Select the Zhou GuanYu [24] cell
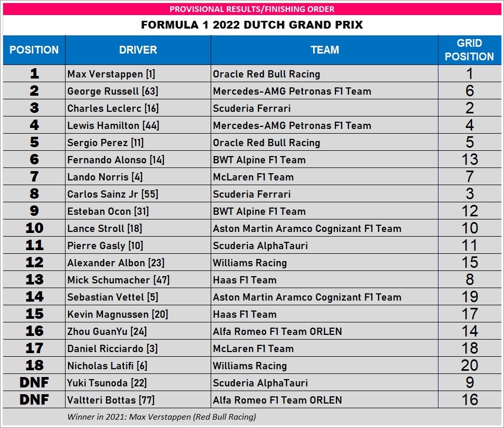 pyautogui.click(x=138, y=331)
